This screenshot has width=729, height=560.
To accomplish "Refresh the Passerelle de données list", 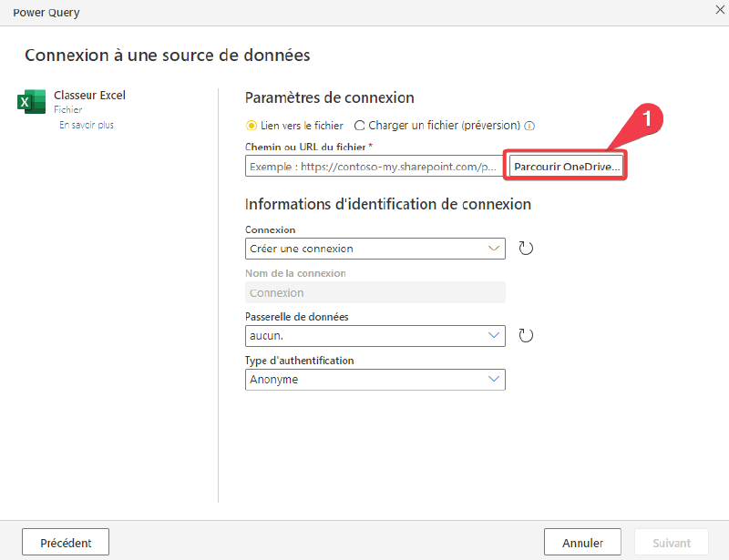I will [526, 335].
